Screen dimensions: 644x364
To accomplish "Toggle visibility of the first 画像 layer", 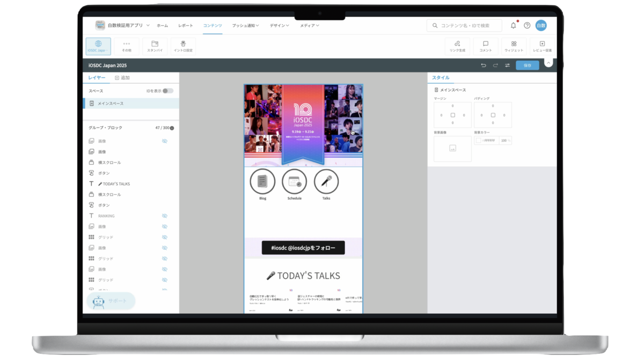I will (x=164, y=141).
